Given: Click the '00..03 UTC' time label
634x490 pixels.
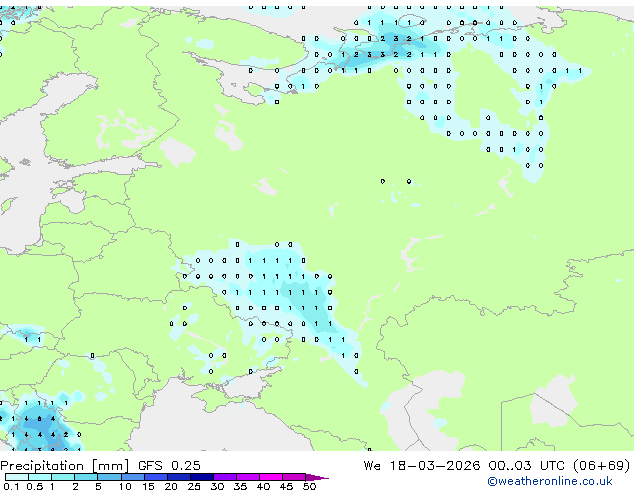Looking at the screenshot, I should (526, 465).
